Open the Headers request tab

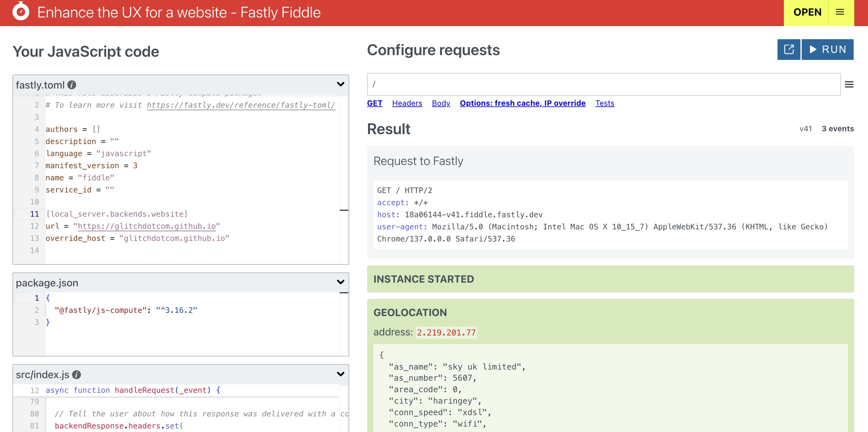(407, 103)
